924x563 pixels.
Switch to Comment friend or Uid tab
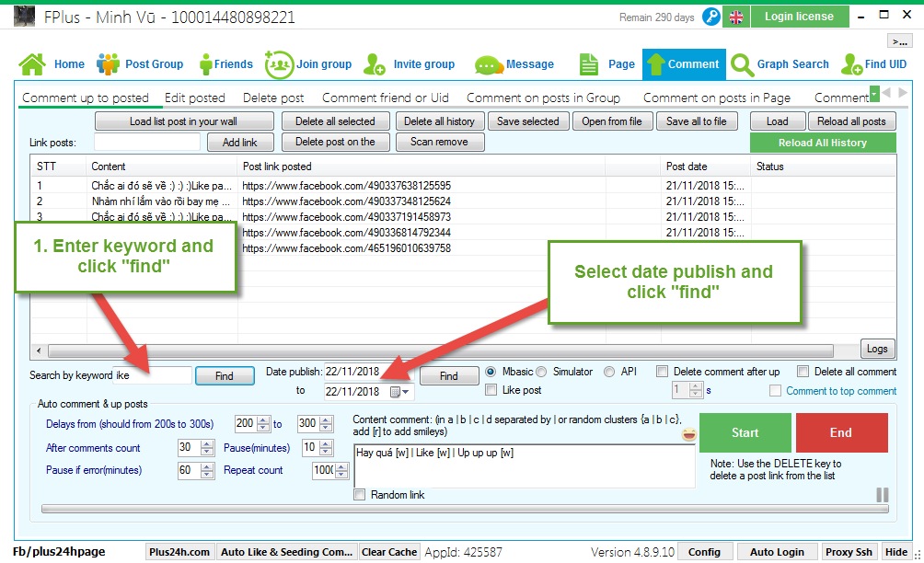386,98
